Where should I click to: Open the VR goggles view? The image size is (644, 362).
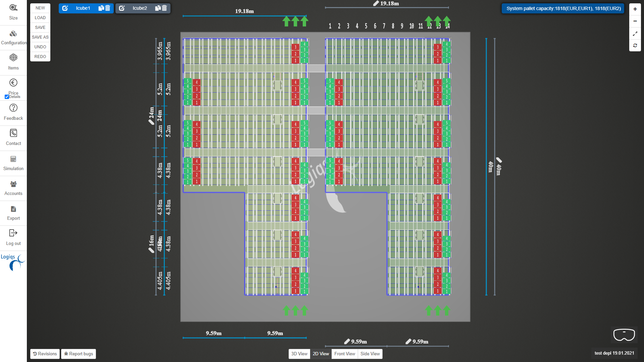(x=624, y=334)
